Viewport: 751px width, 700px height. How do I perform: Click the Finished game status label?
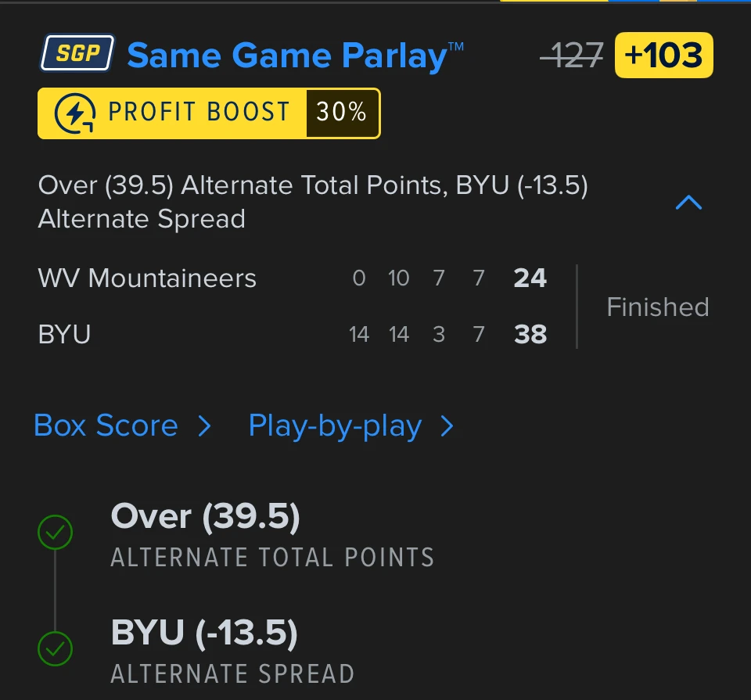pyautogui.click(x=658, y=307)
